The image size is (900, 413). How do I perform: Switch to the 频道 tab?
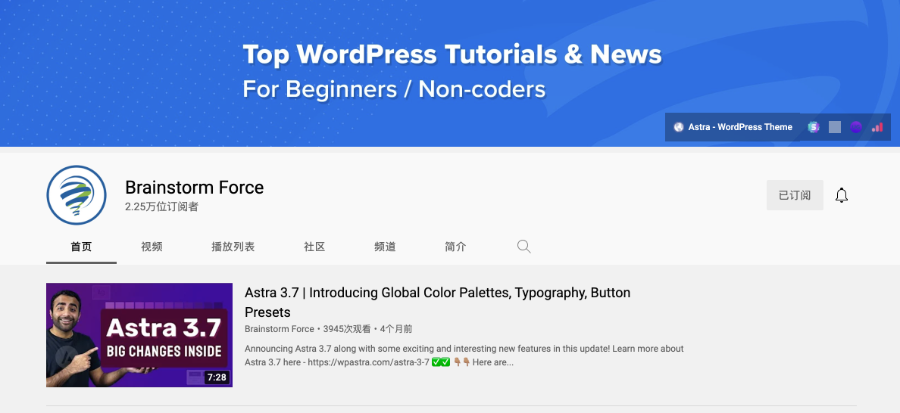point(385,247)
